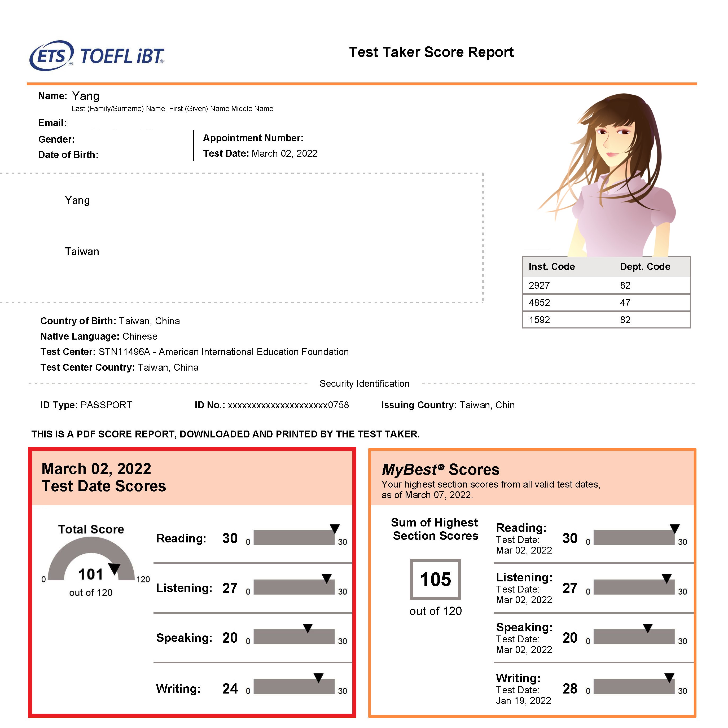Click institution code 4852
This screenshot has width=728, height=728.
click(539, 302)
